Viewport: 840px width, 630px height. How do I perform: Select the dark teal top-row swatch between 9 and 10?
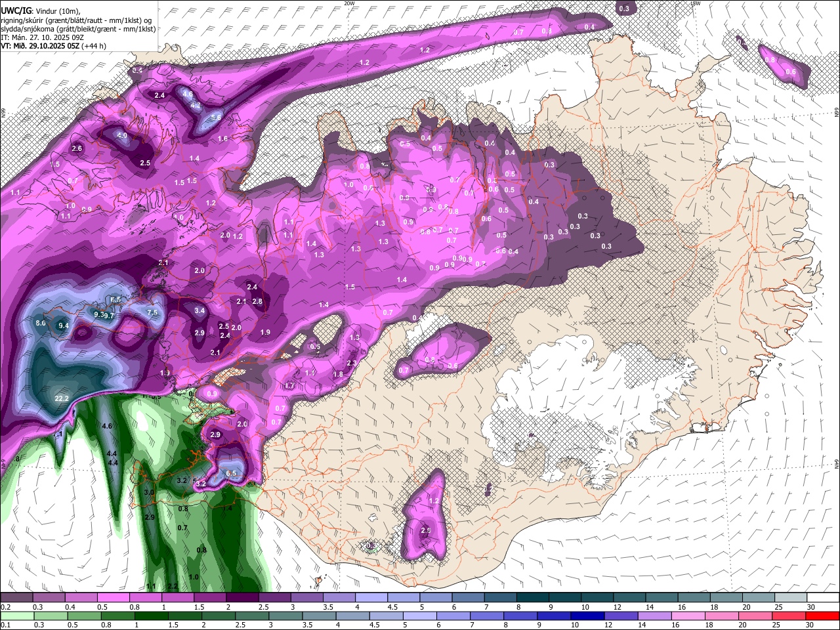565,598
